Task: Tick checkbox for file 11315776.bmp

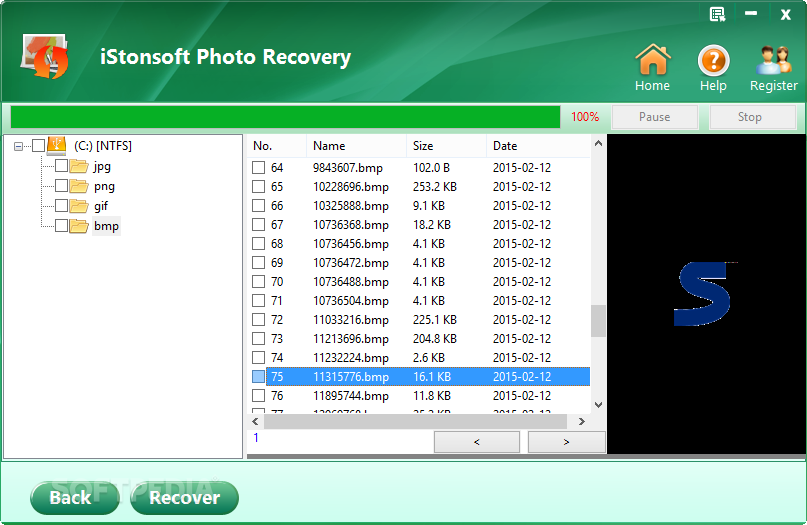Action: [x=258, y=376]
